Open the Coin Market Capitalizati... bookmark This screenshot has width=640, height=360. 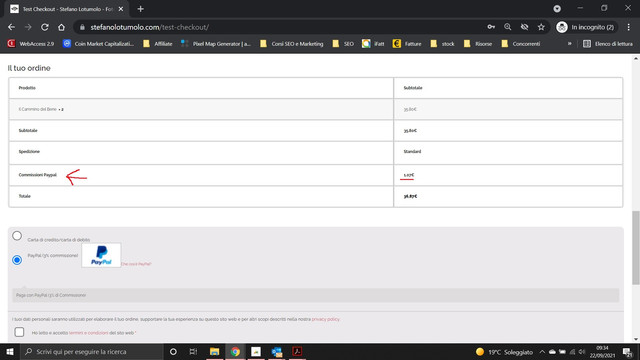tap(98, 44)
